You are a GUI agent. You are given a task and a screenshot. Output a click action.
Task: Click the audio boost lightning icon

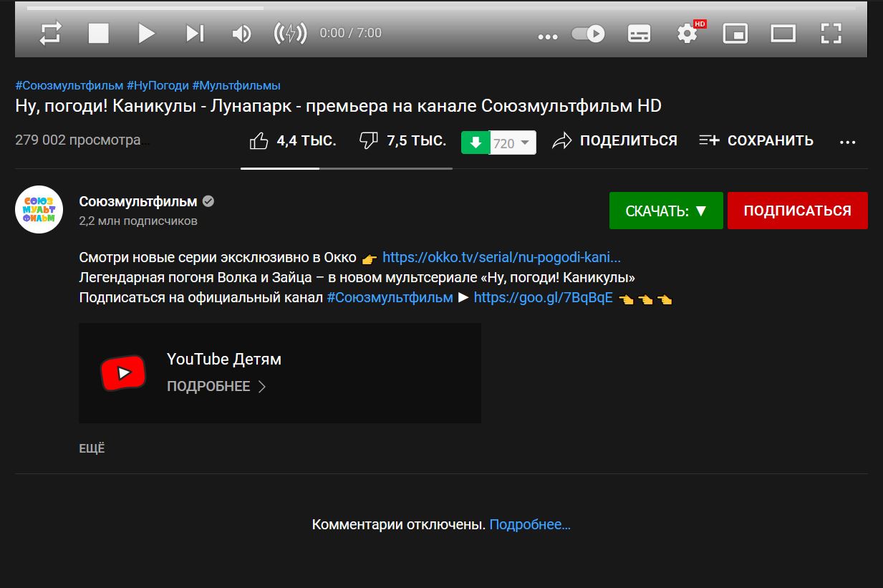click(x=290, y=33)
